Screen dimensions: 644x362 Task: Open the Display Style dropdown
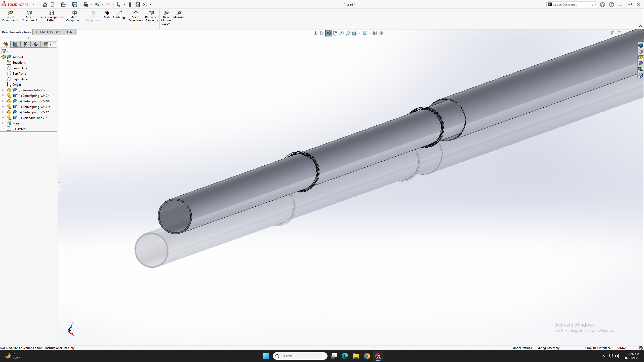(x=369, y=33)
